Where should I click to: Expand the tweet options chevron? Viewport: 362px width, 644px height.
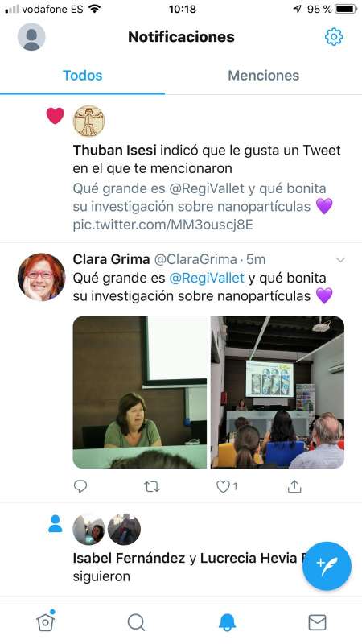click(340, 259)
